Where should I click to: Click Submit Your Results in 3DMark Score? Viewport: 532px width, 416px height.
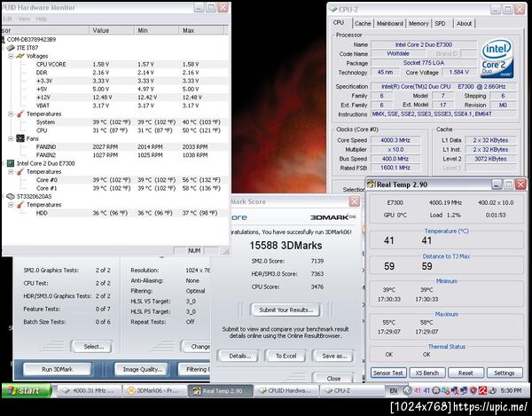click(286, 310)
